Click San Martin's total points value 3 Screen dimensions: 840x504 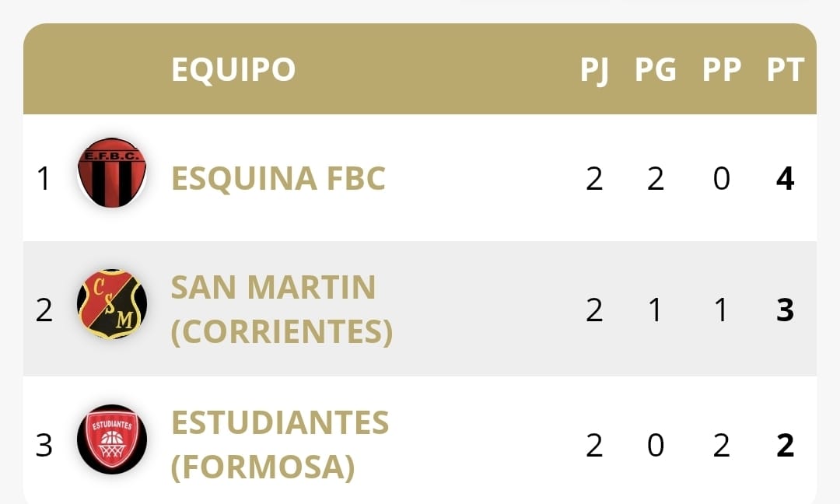(x=786, y=310)
